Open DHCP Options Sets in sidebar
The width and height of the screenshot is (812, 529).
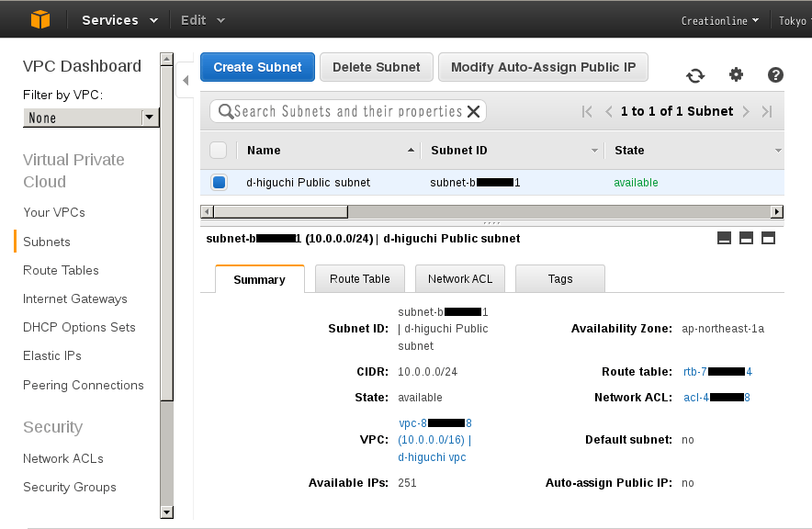[79, 327]
